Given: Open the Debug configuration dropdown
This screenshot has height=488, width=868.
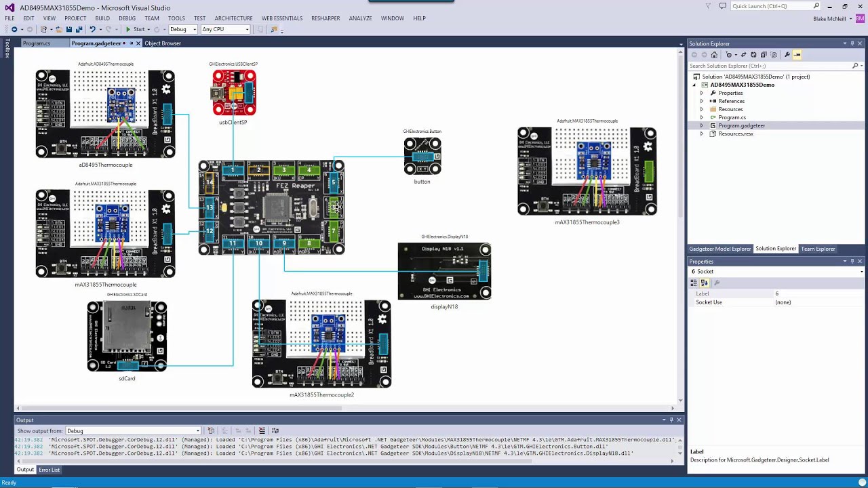Looking at the screenshot, I should pos(183,29).
